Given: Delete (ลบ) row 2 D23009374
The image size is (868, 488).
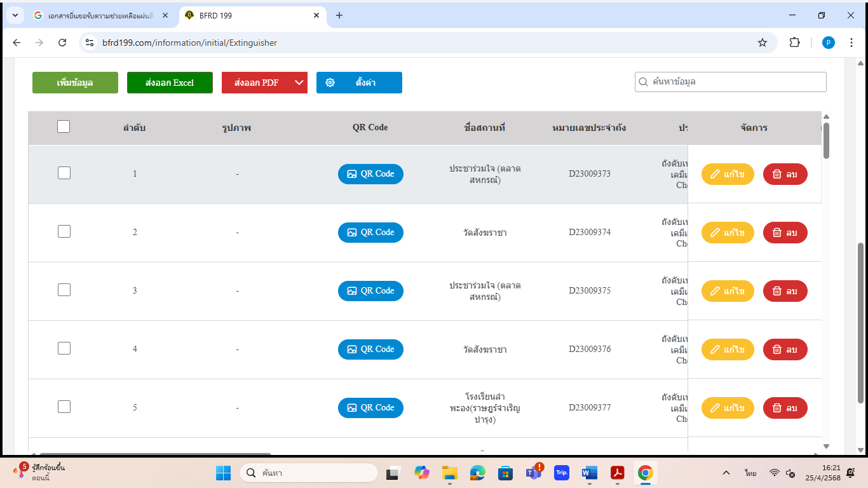Looking at the screenshot, I should tap(785, 233).
